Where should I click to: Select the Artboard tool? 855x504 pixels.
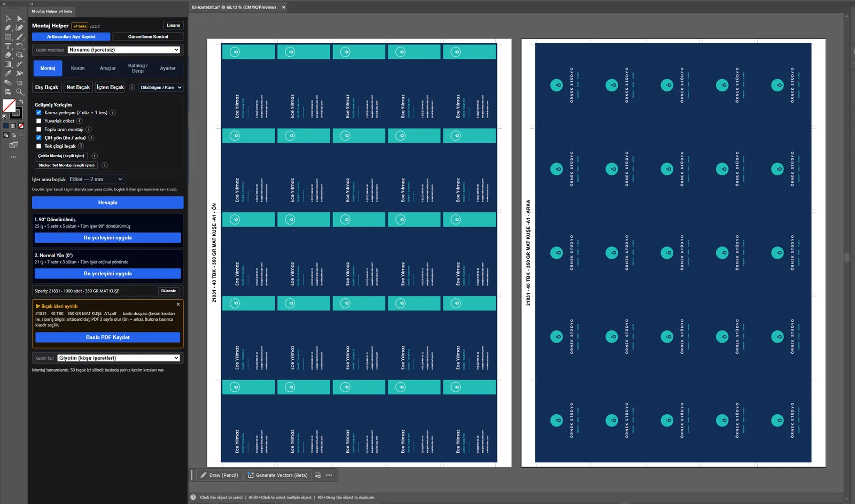tap(20, 83)
